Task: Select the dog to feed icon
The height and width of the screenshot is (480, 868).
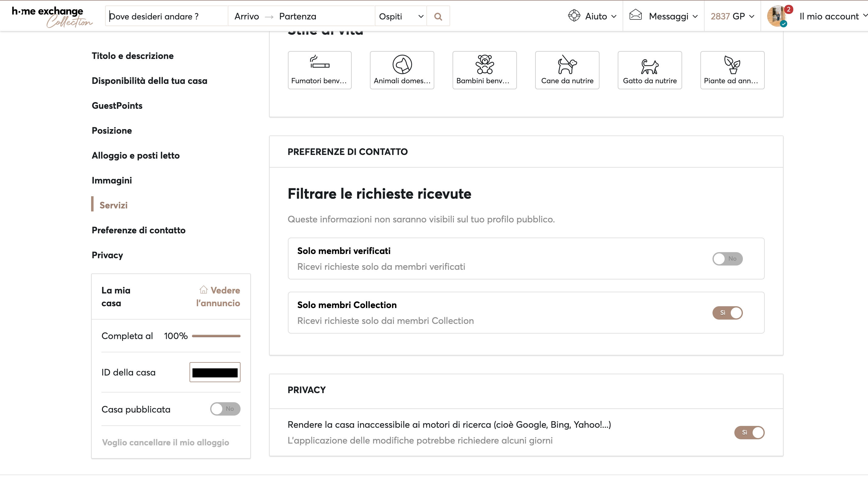Action: 567,64
